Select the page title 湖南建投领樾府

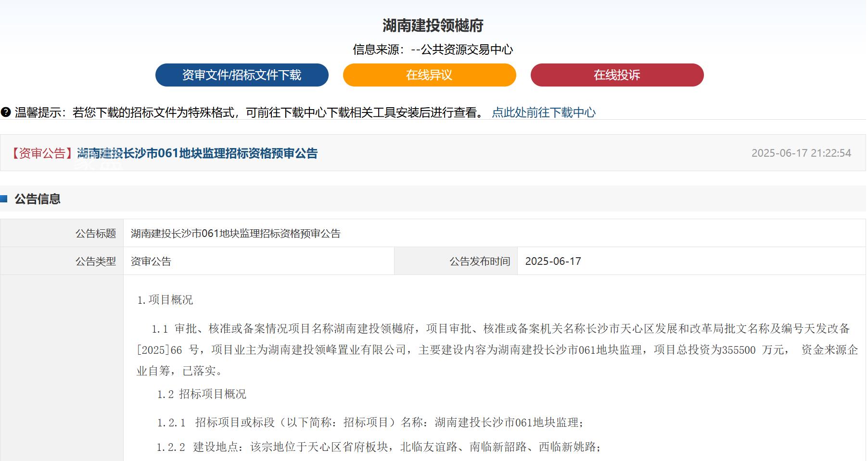pyautogui.click(x=433, y=25)
